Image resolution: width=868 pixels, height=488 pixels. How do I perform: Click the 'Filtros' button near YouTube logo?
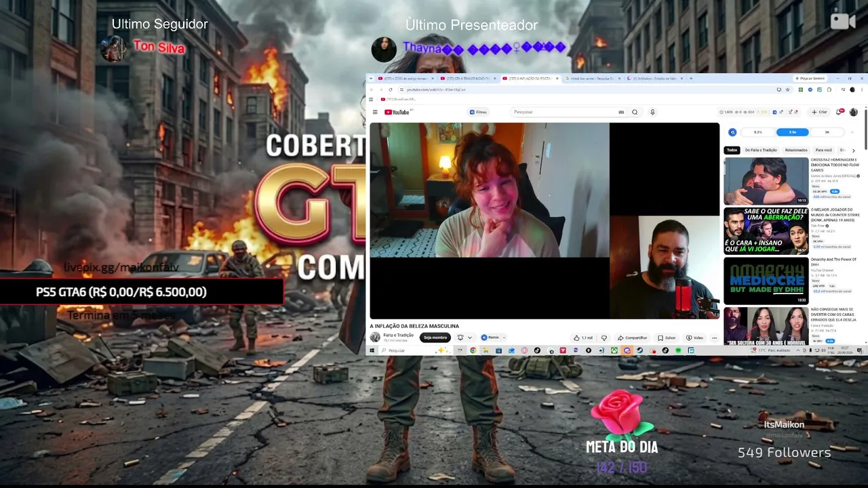coord(478,113)
